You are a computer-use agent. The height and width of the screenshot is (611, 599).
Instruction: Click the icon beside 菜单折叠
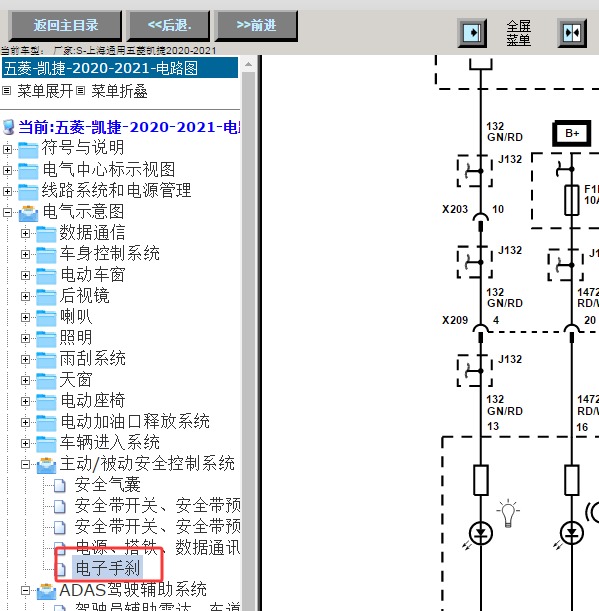click(x=80, y=91)
